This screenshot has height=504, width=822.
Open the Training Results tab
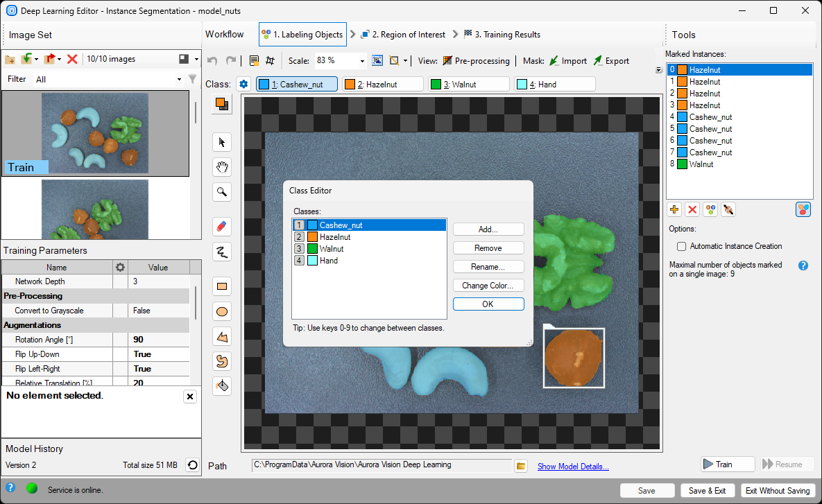coord(505,35)
